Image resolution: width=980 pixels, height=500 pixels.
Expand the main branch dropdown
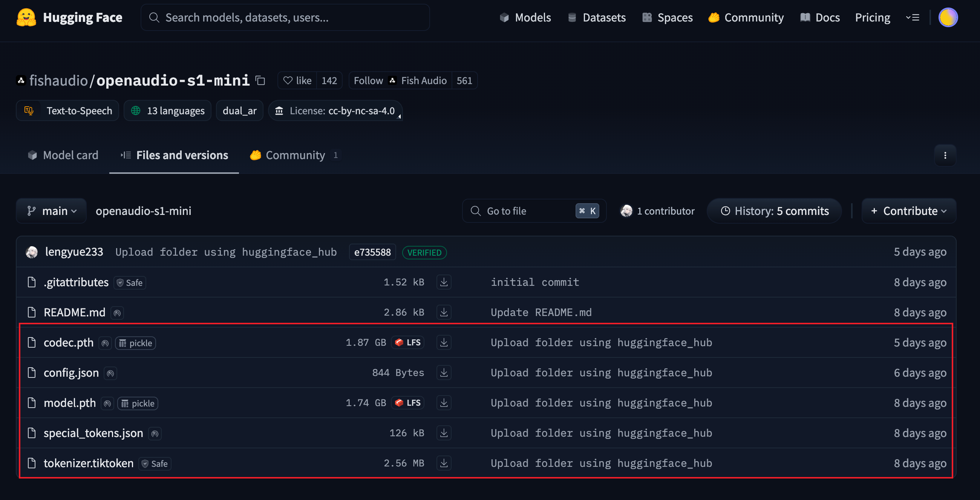pyautogui.click(x=51, y=211)
